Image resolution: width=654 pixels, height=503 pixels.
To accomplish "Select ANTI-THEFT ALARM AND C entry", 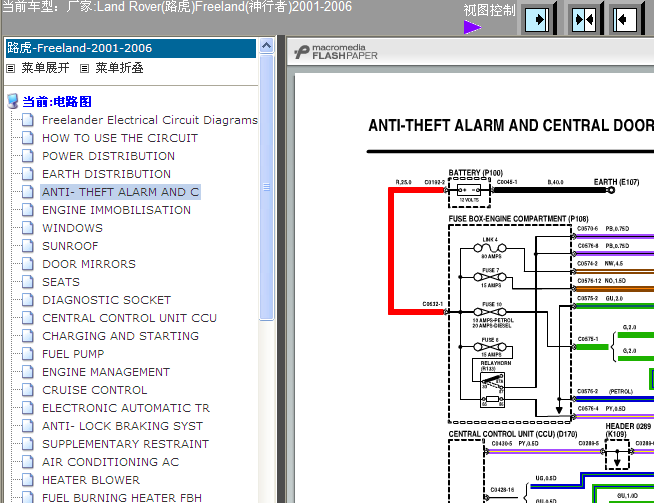I will [121, 192].
